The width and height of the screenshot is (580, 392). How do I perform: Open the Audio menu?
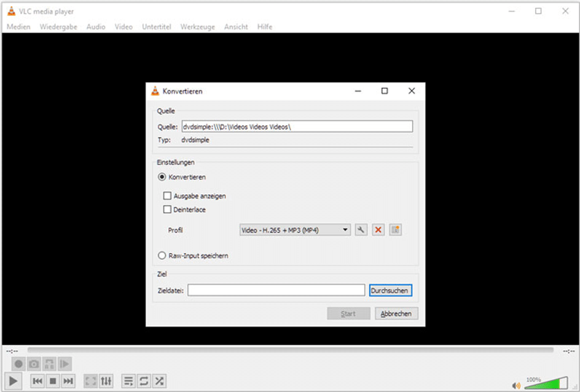pyautogui.click(x=96, y=26)
